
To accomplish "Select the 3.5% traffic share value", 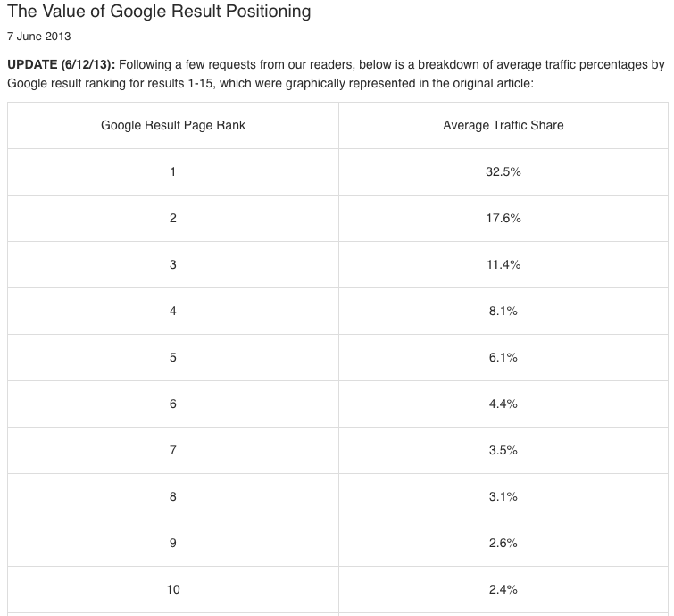I will [503, 450].
